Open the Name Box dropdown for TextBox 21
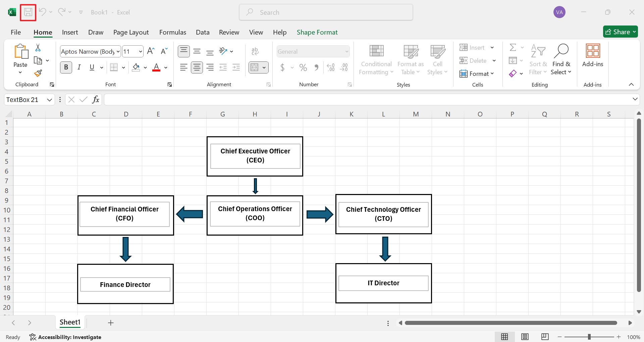This screenshot has height=342, width=644. point(49,99)
